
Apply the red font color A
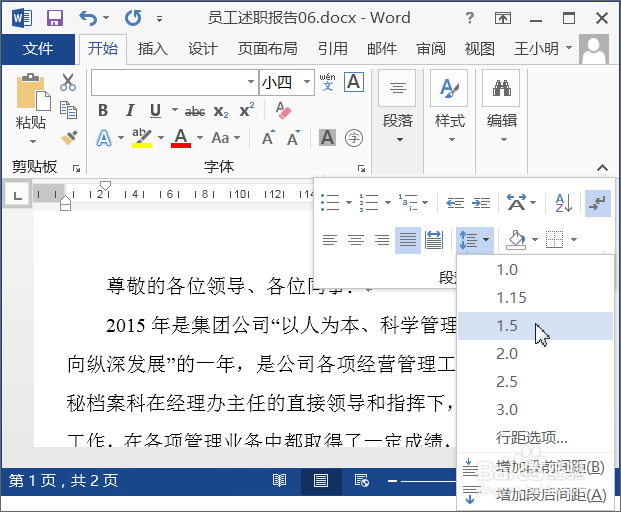pyautogui.click(x=181, y=138)
